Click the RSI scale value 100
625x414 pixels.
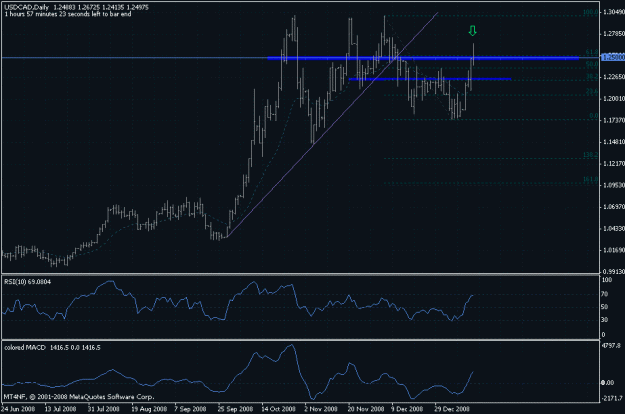pos(607,280)
